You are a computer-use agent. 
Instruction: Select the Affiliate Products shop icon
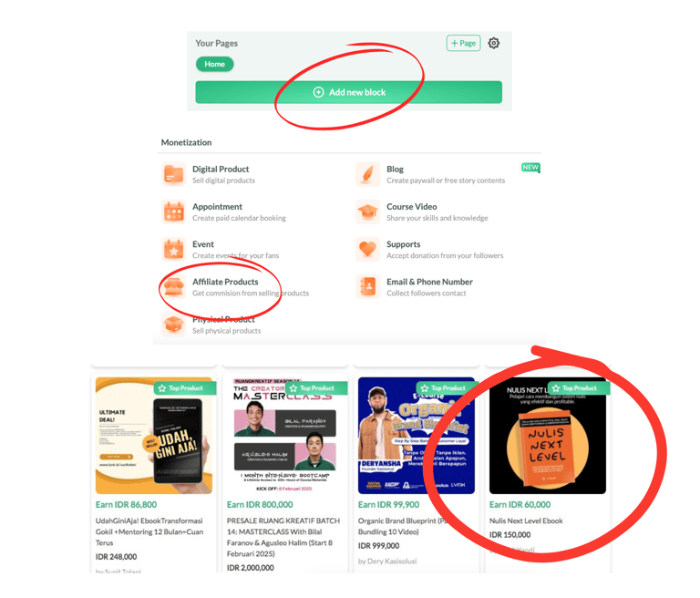(x=174, y=287)
